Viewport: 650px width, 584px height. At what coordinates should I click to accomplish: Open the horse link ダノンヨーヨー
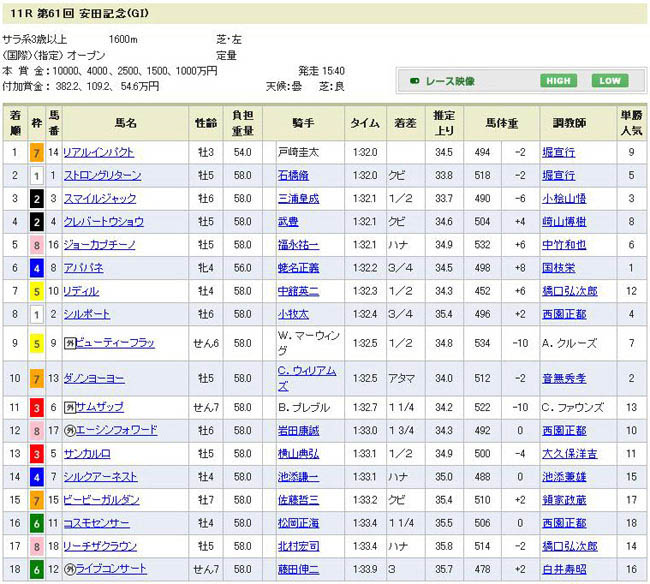pos(94,378)
